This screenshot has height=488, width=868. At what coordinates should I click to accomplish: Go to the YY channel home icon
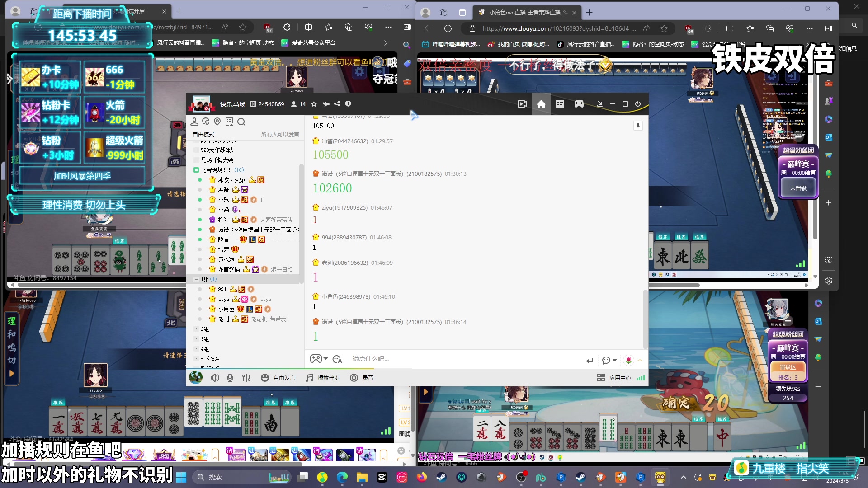click(541, 104)
